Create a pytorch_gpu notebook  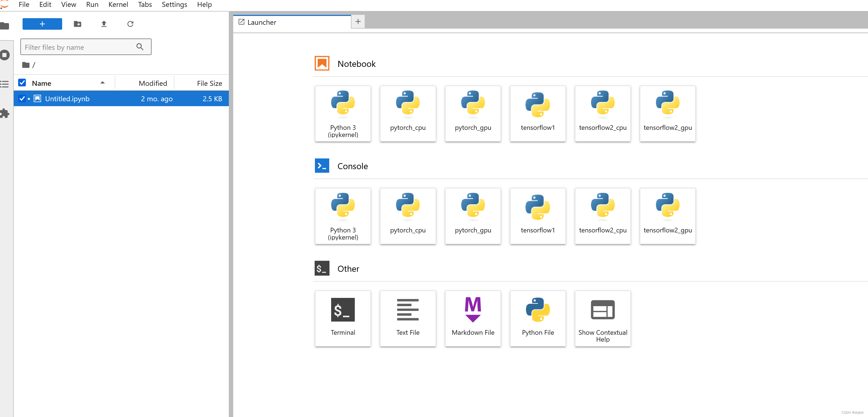[x=473, y=114]
